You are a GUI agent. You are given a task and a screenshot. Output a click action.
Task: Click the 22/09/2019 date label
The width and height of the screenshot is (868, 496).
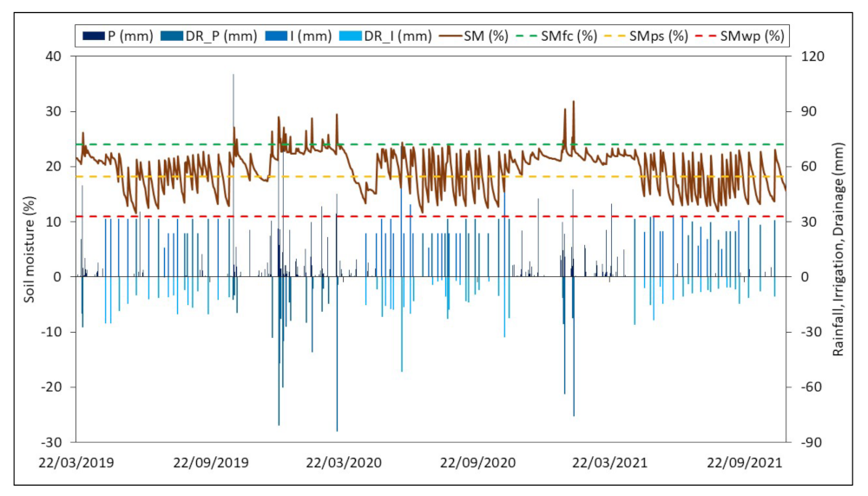coord(211,463)
